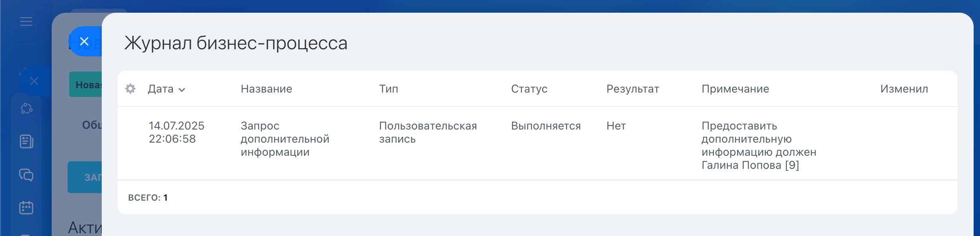Screen dimensions: 980x236
Task: Sort by the Название column header
Action: click(266, 89)
